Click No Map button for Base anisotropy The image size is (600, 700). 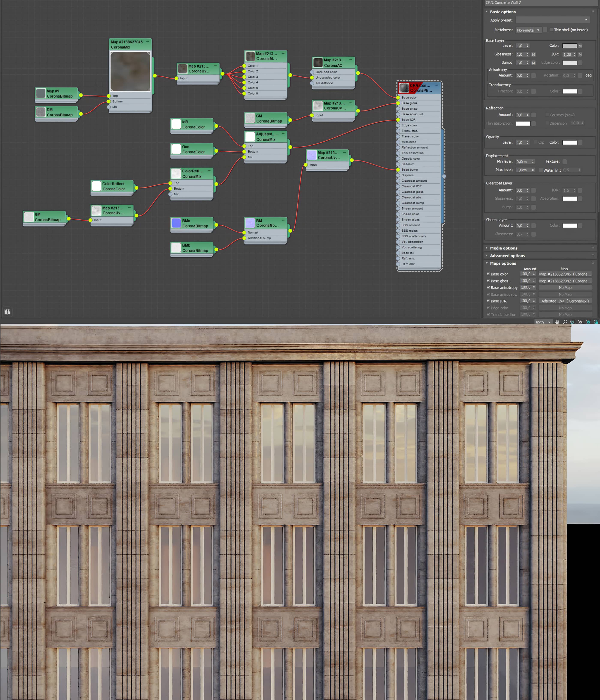click(x=565, y=288)
